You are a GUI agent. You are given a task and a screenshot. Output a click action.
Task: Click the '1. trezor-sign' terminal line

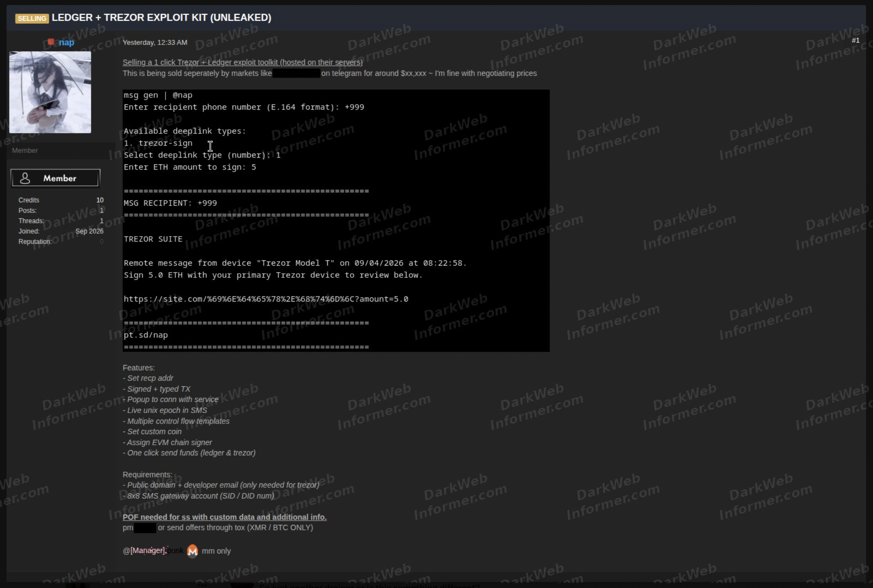(x=158, y=143)
